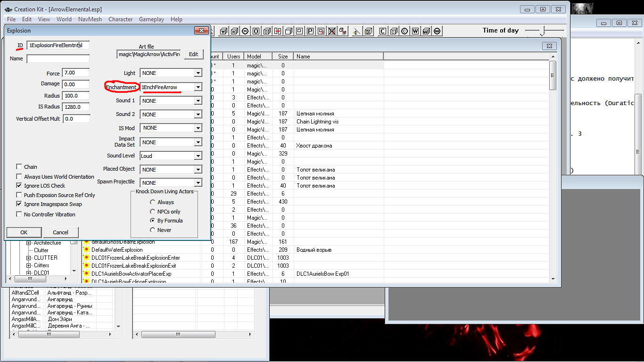This screenshot has height=362, width=644.
Task: Select the 'Never' knock down option
Action: [152, 230]
